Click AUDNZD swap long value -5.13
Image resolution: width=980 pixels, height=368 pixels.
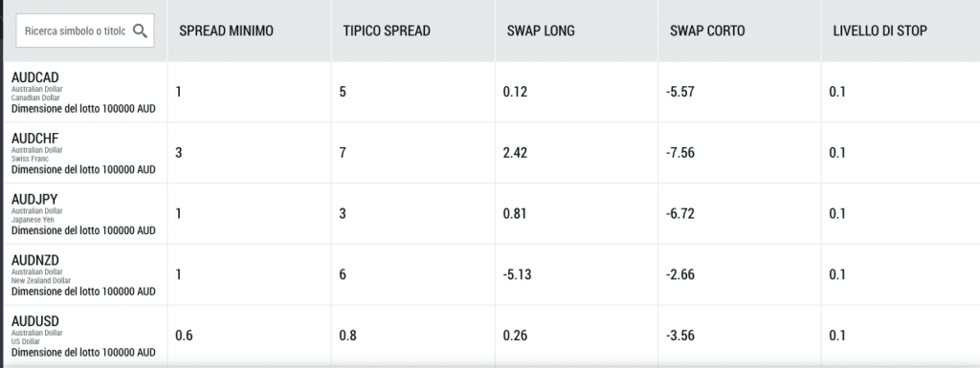click(x=517, y=274)
